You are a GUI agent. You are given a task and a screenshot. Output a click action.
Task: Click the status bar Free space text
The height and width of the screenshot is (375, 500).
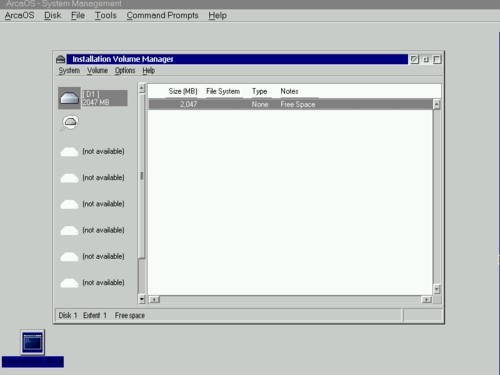pyautogui.click(x=130, y=315)
